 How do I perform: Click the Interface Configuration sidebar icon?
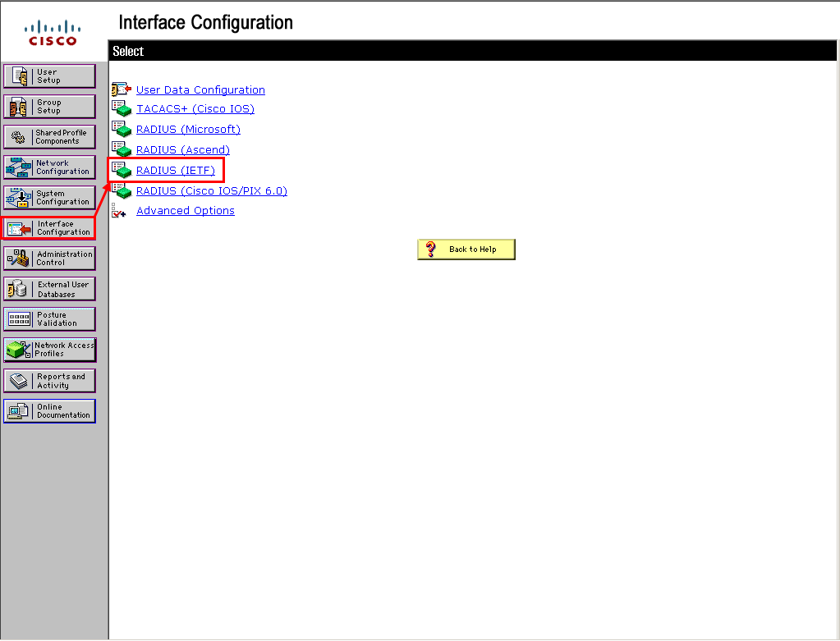click(19, 229)
